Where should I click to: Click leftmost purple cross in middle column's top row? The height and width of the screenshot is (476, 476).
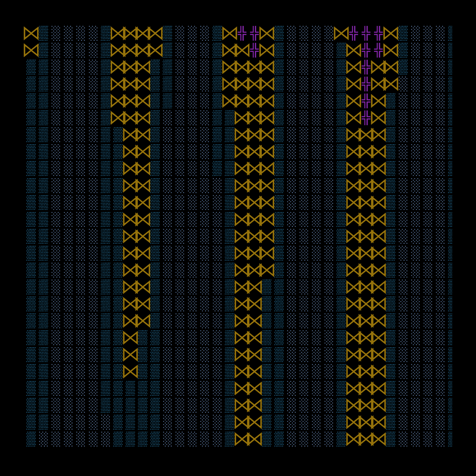point(242,33)
